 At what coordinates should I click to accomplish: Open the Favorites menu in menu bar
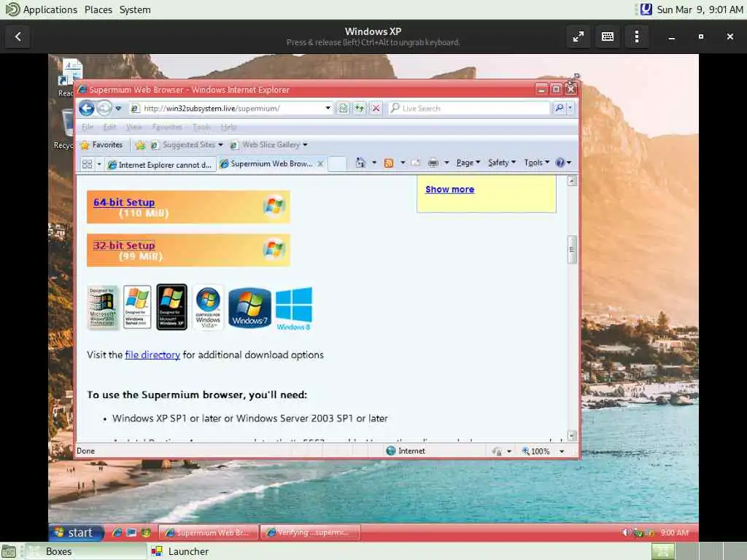(x=167, y=127)
